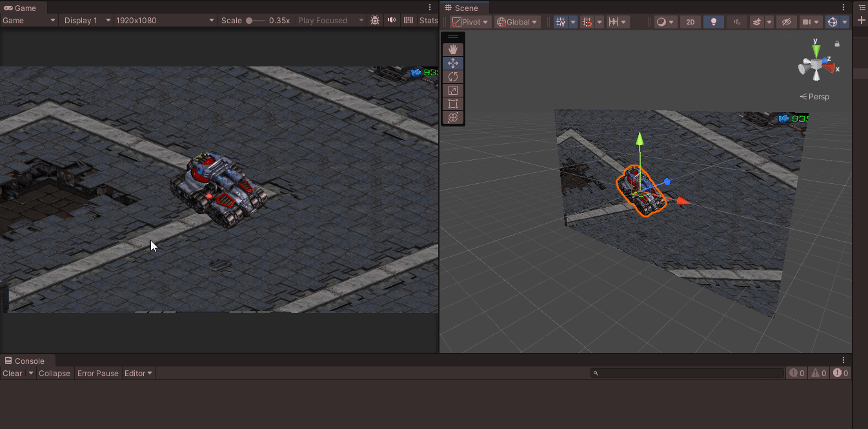Open scene camera settings
The width and height of the screenshot is (868, 429).
point(811,22)
